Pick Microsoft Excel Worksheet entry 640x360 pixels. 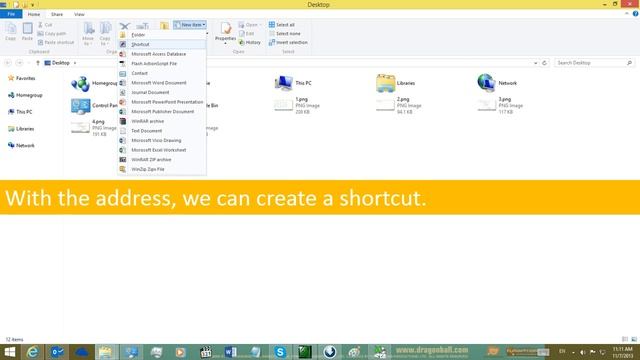162,150
